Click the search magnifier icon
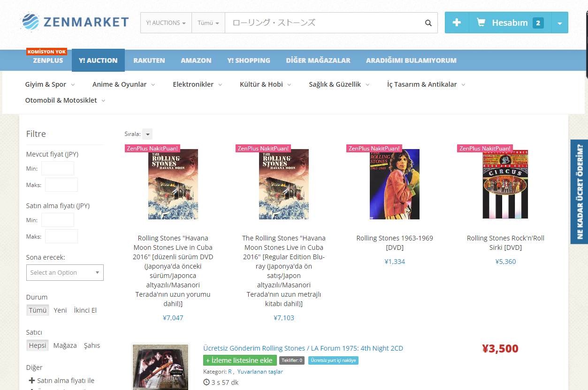 point(428,22)
